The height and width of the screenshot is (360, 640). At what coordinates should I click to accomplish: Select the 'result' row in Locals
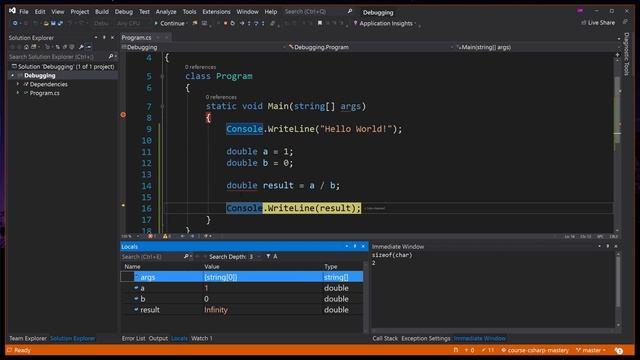242,309
